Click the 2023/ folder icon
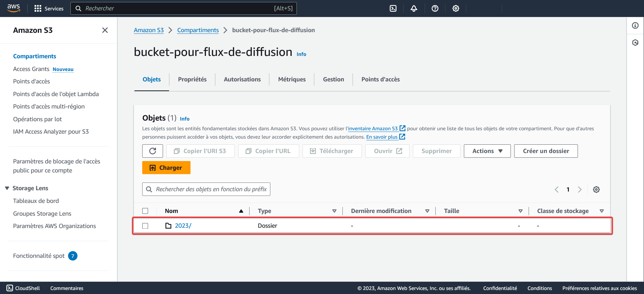This screenshot has height=294, width=644. click(168, 226)
